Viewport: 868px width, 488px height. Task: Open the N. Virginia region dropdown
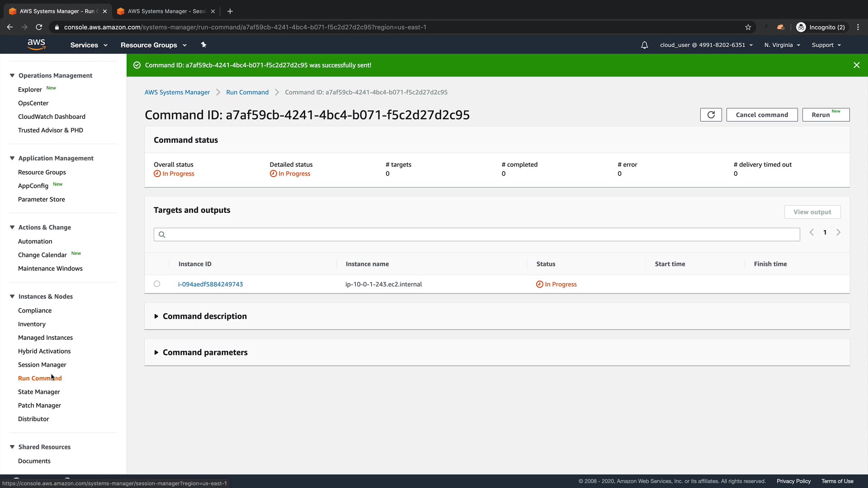pyautogui.click(x=782, y=45)
